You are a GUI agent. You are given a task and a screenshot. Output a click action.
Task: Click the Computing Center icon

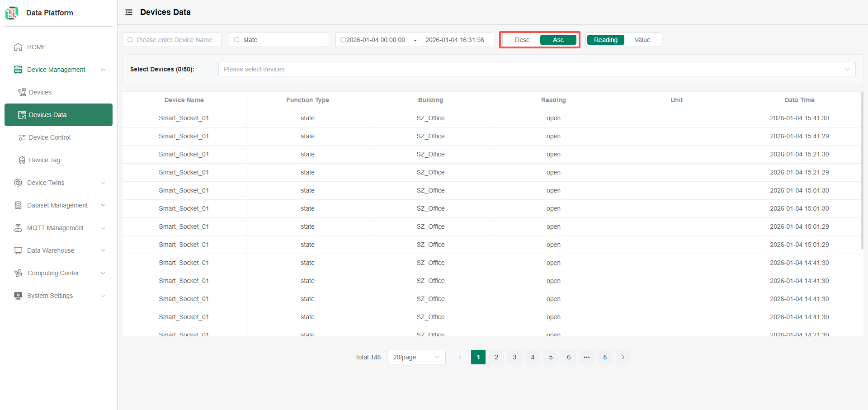(18, 273)
